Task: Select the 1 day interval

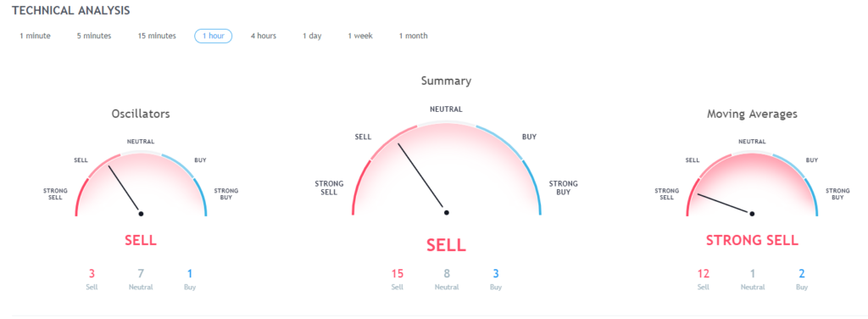Action: [312, 36]
